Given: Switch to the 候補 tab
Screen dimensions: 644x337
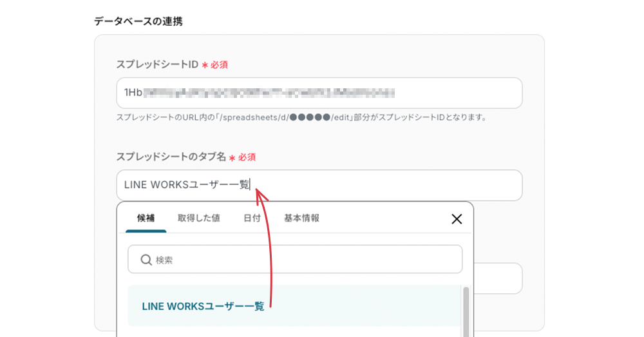Looking at the screenshot, I should [x=146, y=218].
